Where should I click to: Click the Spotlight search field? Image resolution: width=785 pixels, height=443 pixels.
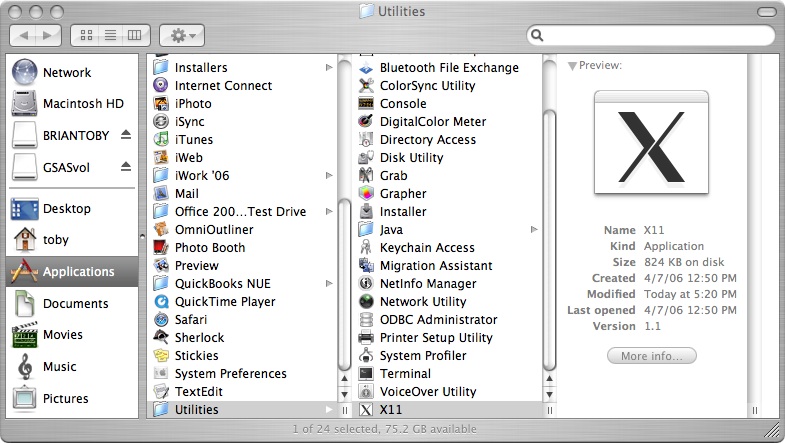(x=650, y=35)
